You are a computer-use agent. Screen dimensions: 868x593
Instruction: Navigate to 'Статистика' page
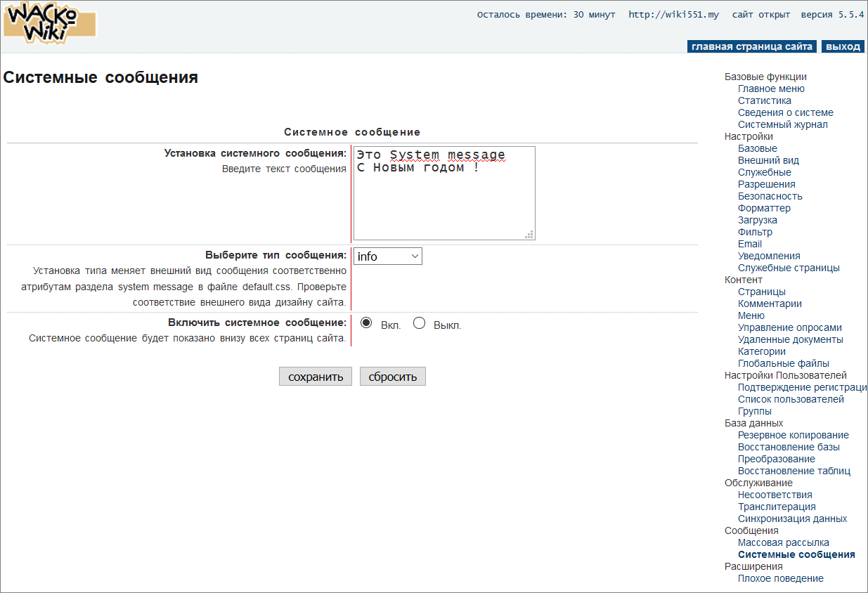click(764, 100)
